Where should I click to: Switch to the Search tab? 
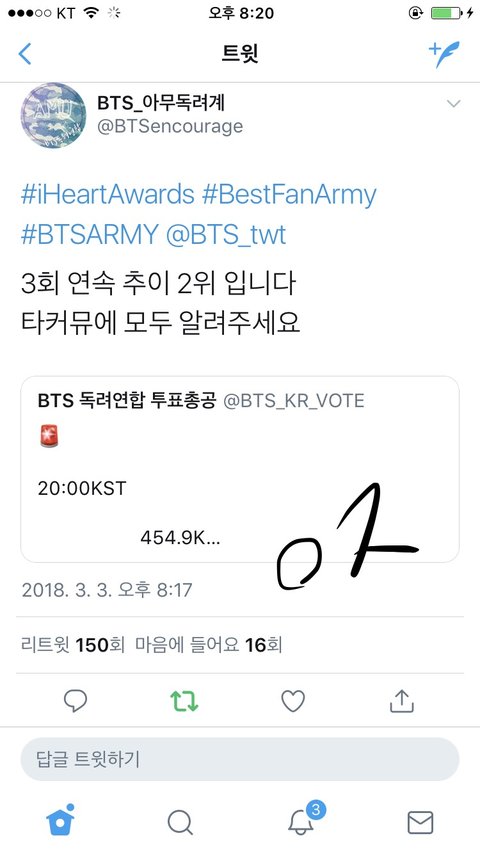pos(180,822)
